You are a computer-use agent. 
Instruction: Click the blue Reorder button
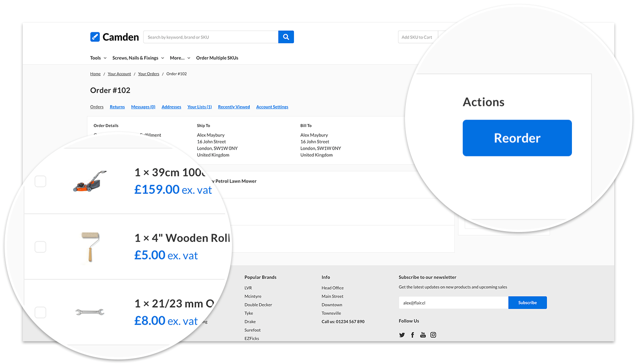[517, 138]
